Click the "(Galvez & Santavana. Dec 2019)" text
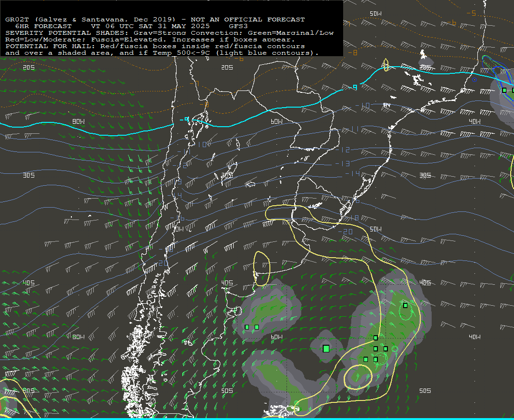Image resolution: width=514 pixels, height=420 pixels. point(105,20)
